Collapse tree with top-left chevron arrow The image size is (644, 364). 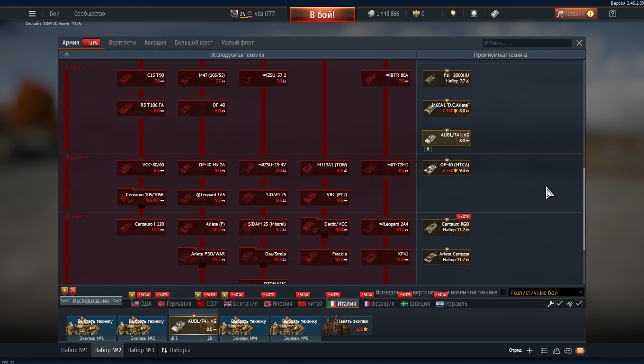point(67,55)
